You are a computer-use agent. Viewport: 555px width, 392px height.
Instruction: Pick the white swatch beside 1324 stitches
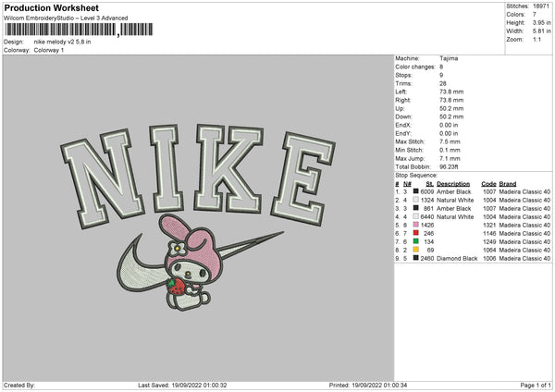point(415,200)
